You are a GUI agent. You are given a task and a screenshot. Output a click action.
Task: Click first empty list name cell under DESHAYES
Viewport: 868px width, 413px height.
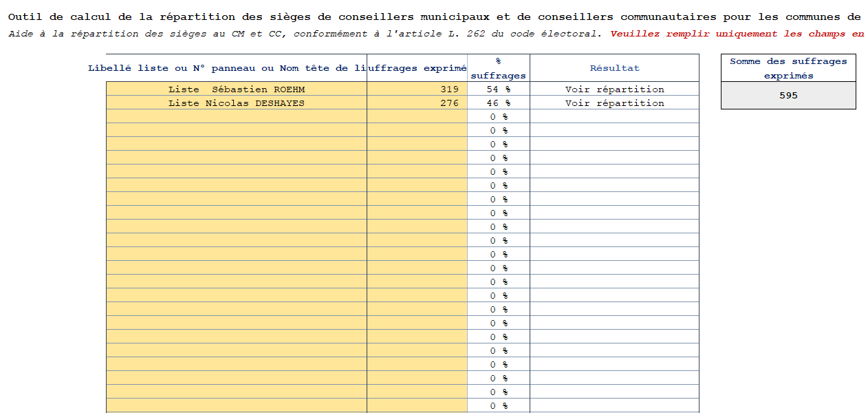point(237,116)
